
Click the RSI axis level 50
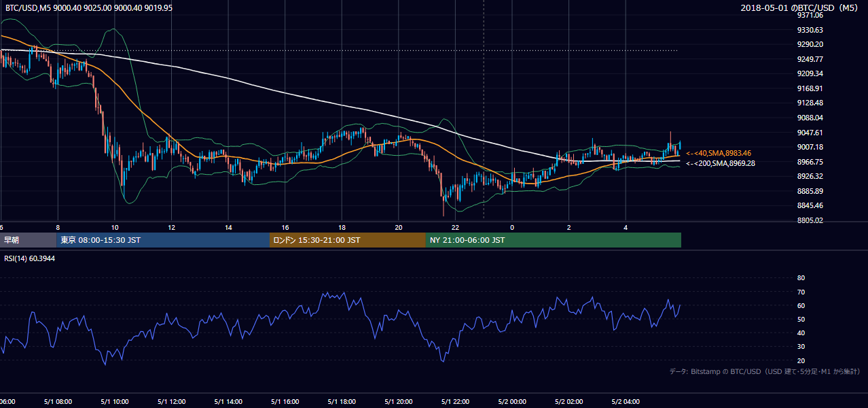801,319
